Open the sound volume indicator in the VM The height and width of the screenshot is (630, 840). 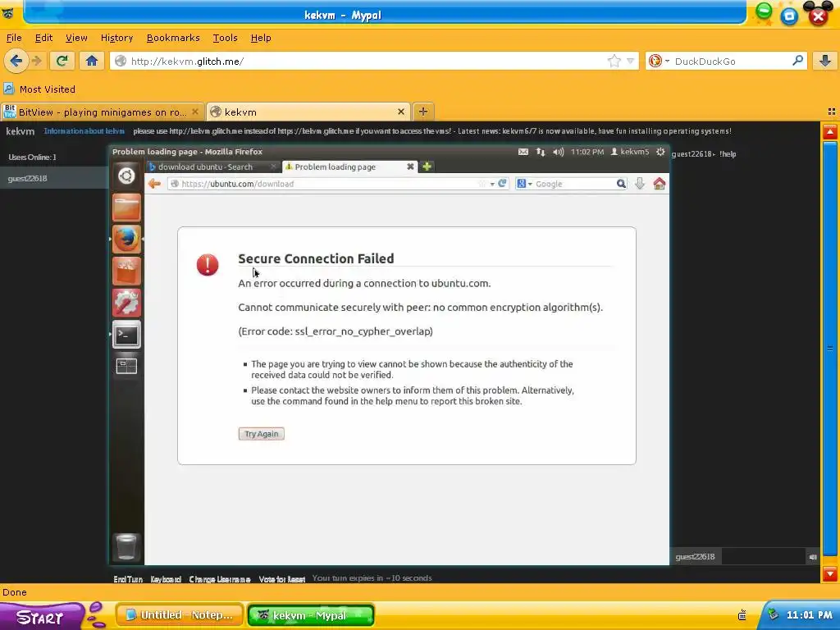[x=558, y=152]
